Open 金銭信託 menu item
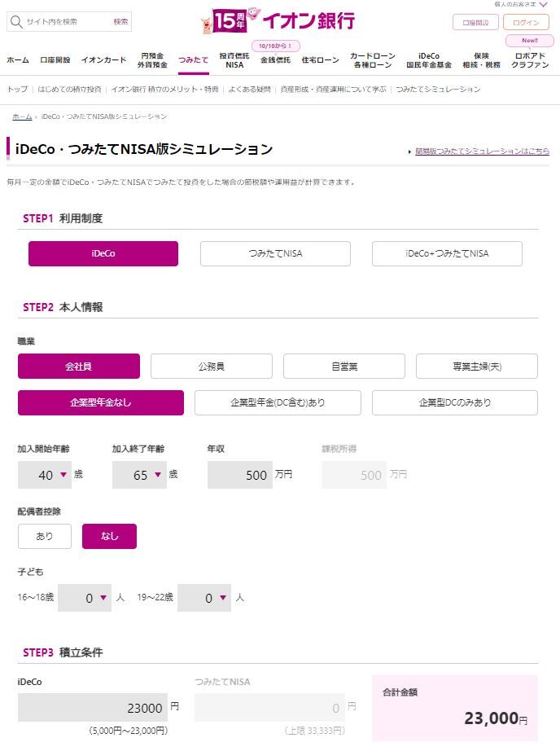The width and height of the screenshot is (560, 751). [275, 60]
